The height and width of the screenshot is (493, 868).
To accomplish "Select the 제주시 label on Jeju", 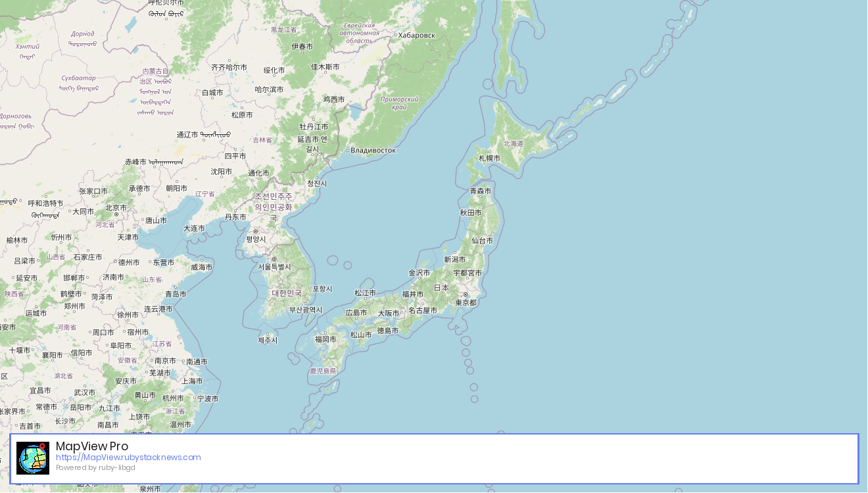I will (x=266, y=340).
